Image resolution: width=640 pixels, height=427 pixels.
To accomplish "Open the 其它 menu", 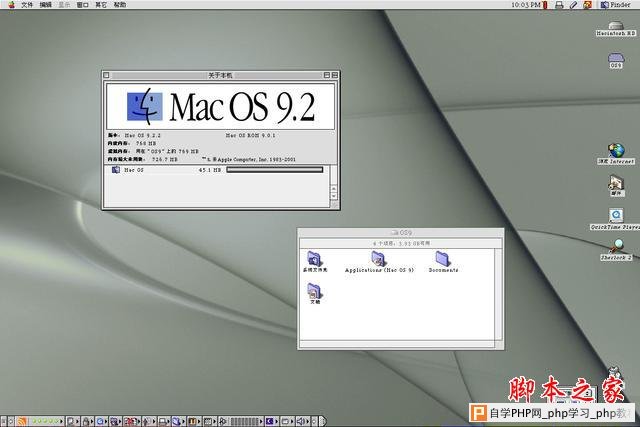I will [x=101, y=5].
